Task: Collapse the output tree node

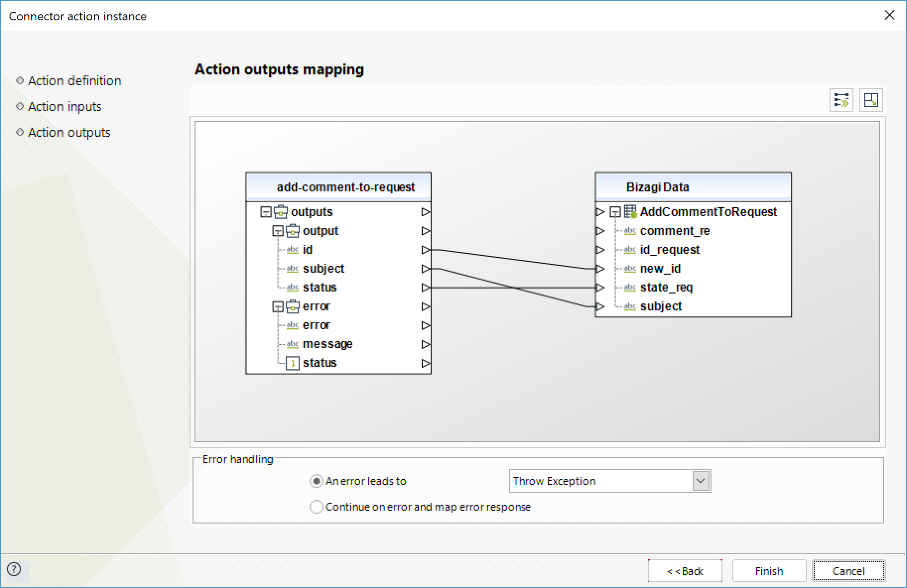Action: click(278, 231)
